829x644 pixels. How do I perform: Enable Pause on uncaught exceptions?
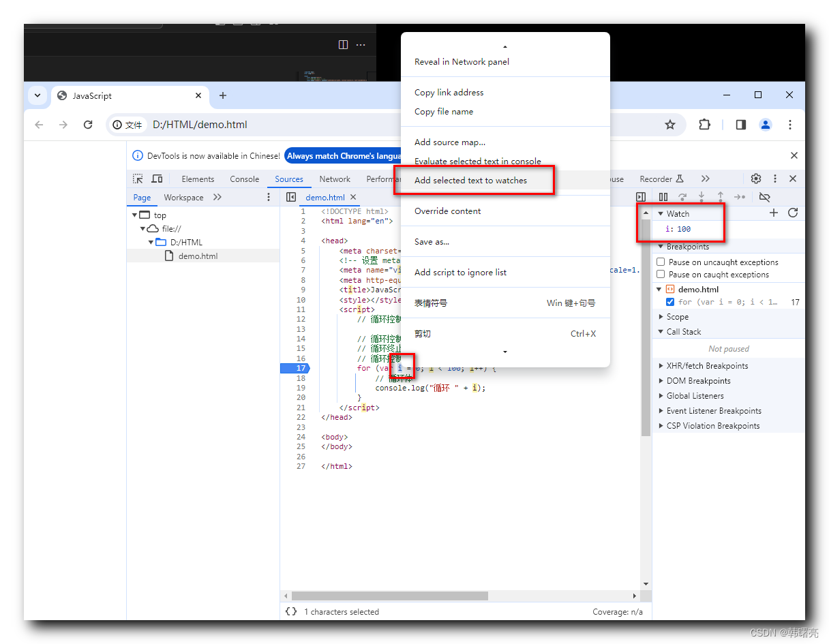point(661,262)
